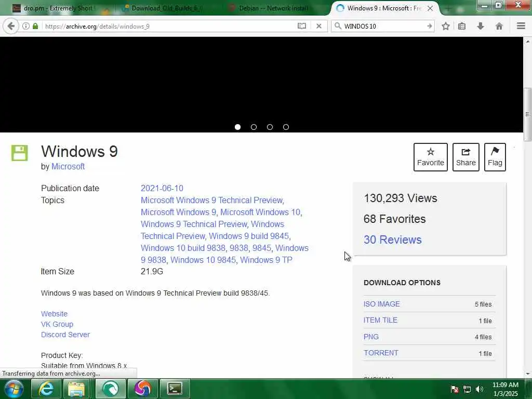This screenshot has height=399, width=532.
Task: Select the second carousel dot
Action: pos(254,127)
